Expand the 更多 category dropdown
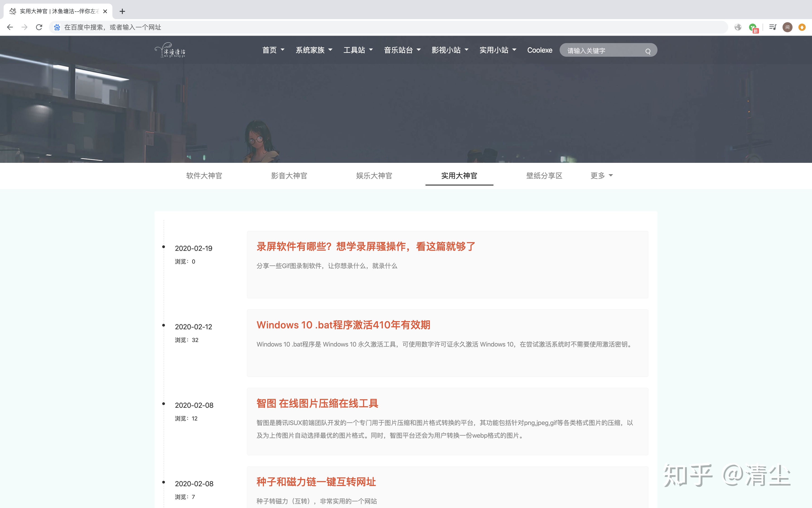Viewport: 812px width, 508px height. point(602,175)
